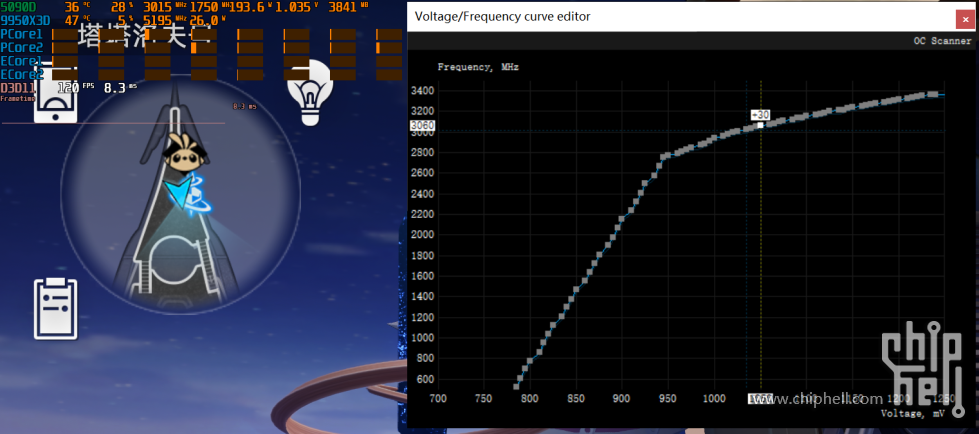Viewport: 979px width, 434px height.
Task: Click the 3400 frequency axis tick
Action: [x=422, y=91]
